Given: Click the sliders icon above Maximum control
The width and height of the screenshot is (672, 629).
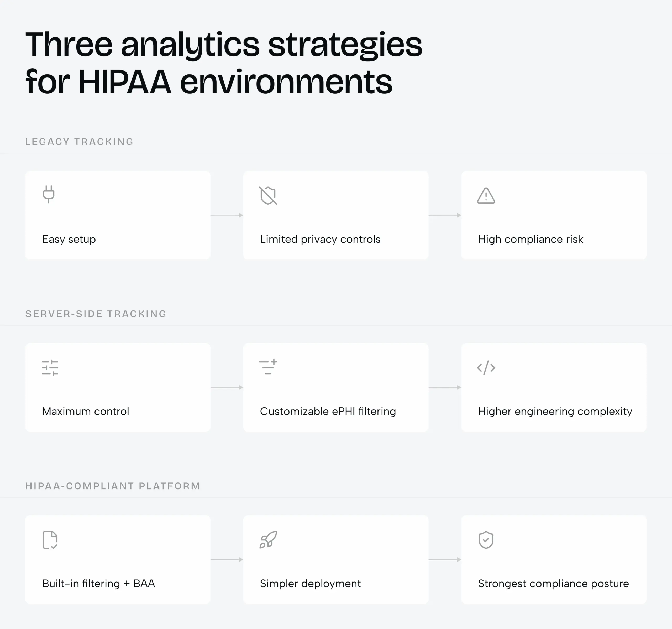Looking at the screenshot, I should coord(50,368).
